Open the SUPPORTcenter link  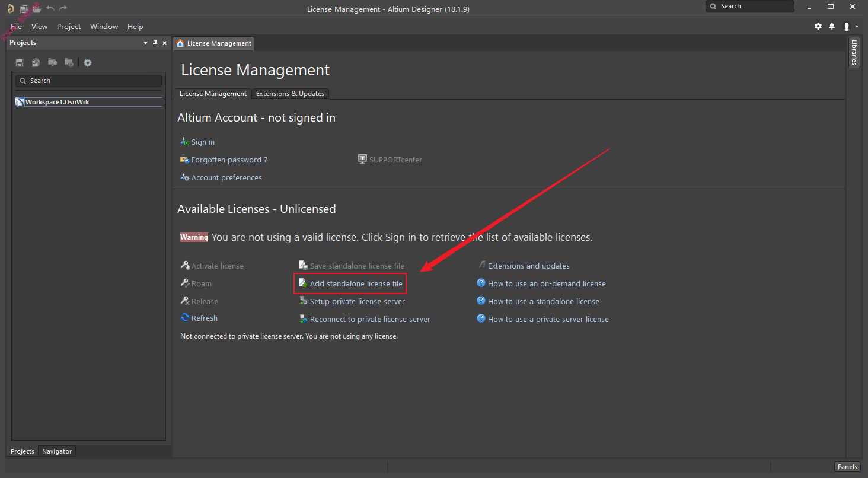(x=395, y=160)
